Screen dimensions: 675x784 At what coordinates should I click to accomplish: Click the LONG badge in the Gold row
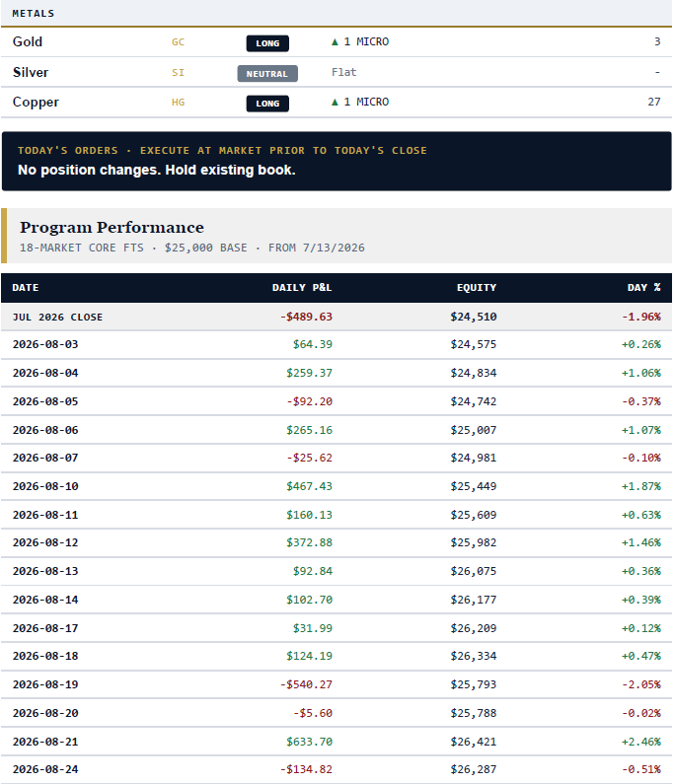pos(267,43)
